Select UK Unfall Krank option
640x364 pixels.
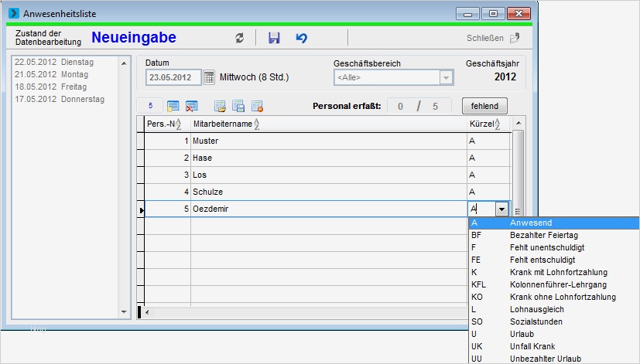pos(554,346)
